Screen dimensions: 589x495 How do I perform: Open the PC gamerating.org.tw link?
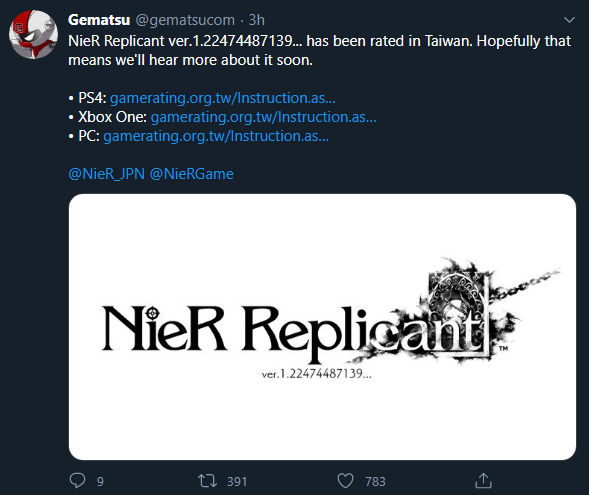click(x=216, y=136)
